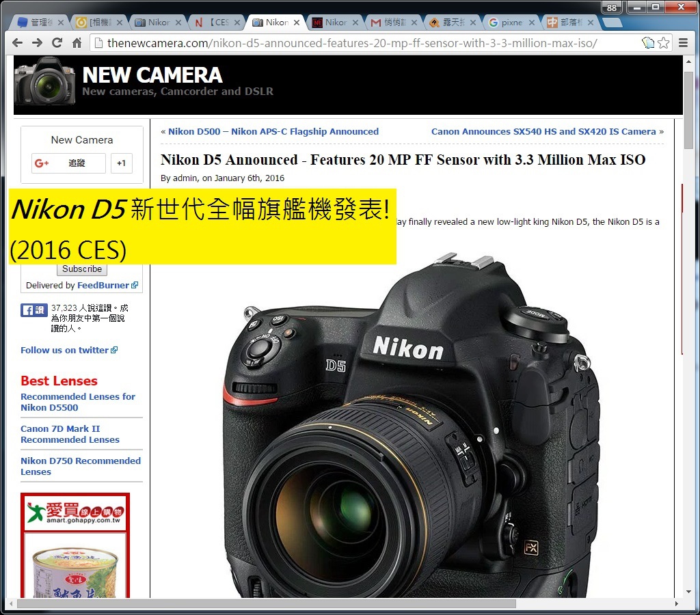
Task: Bookmark this page with the star icon
Action: (x=663, y=43)
